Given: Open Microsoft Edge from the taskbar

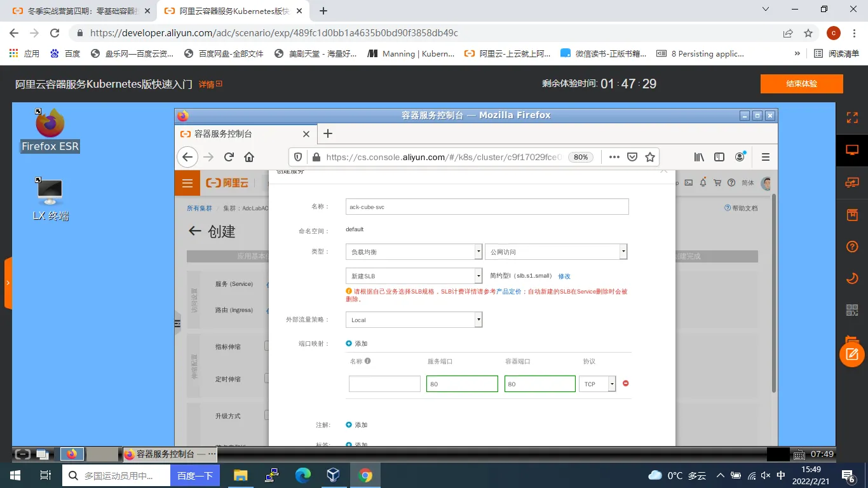Looking at the screenshot, I should tap(302, 475).
